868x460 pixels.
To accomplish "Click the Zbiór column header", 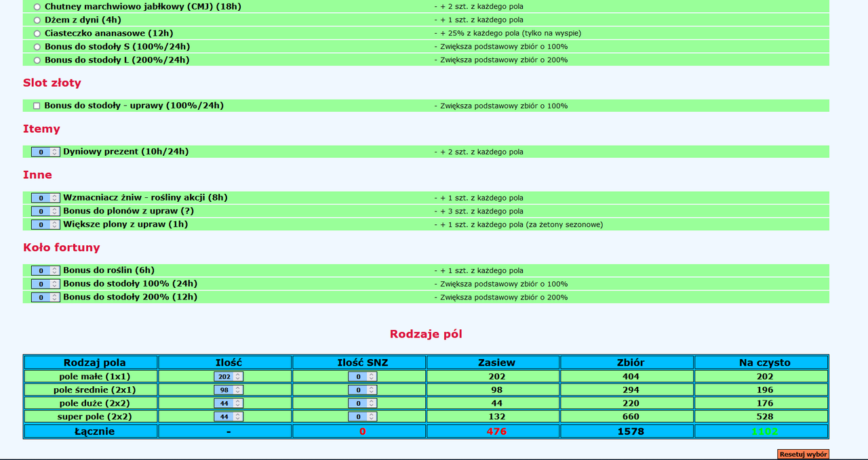I will 631,362.
